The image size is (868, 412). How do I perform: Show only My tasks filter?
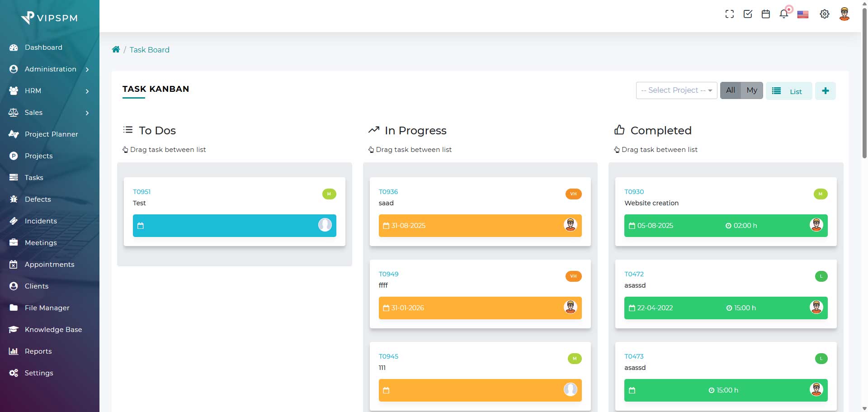coord(752,90)
